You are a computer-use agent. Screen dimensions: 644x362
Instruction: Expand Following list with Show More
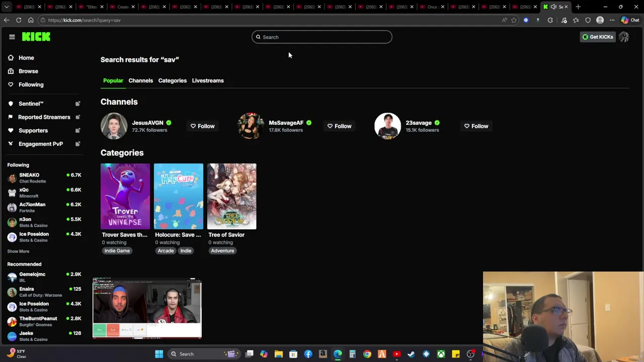pyautogui.click(x=18, y=251)
